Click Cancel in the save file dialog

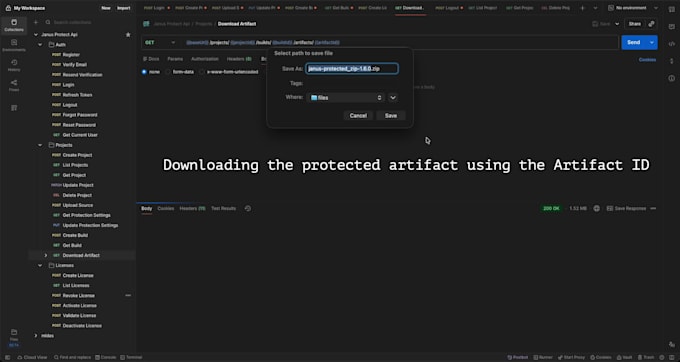tap(358, 116)
